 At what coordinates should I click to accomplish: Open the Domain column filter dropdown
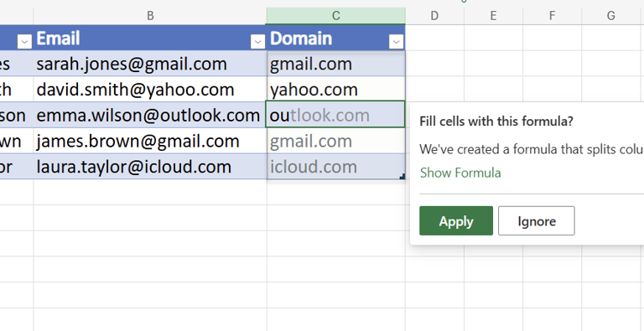click(397, 41)
